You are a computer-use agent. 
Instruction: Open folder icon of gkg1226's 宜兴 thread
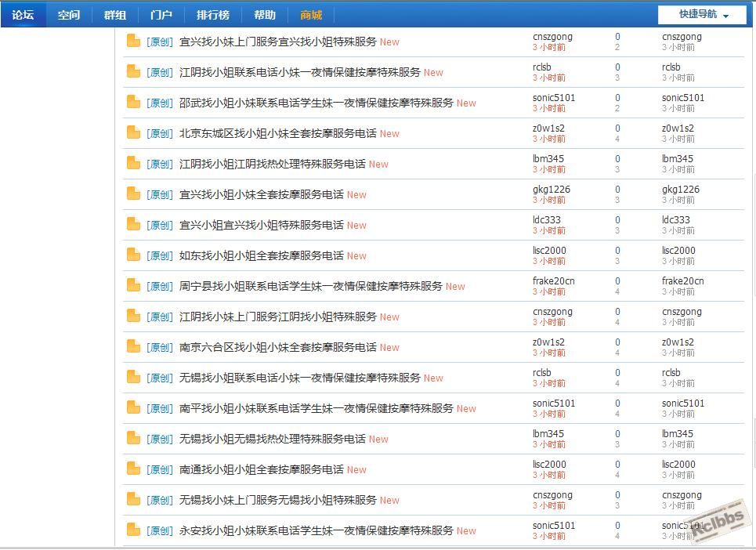(x=133, y=194)
